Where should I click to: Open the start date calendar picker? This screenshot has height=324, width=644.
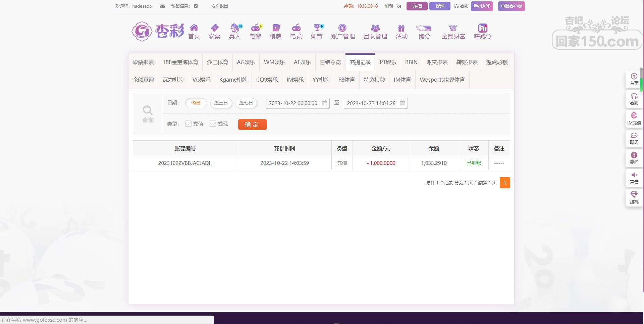pos(324,103)
